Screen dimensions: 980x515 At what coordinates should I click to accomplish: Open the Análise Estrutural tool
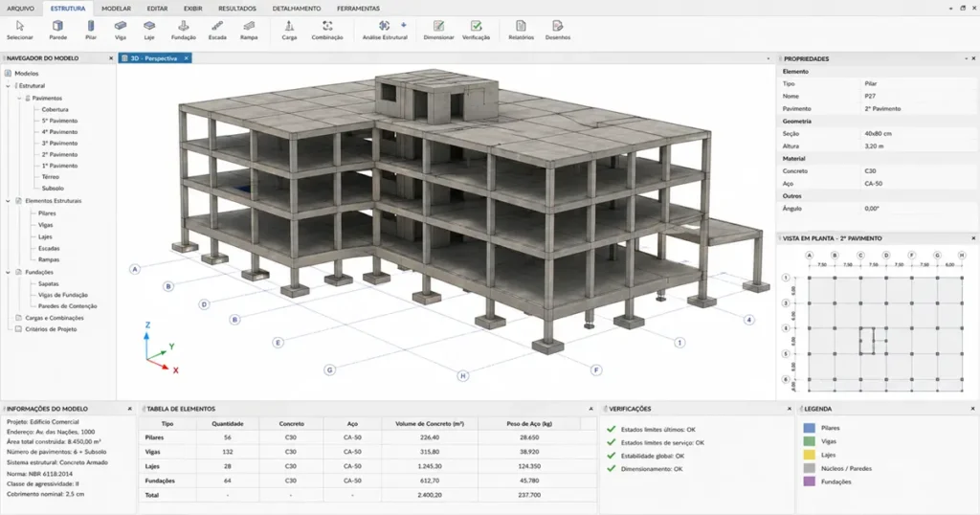pyautogui.click(x=385, y=30)
